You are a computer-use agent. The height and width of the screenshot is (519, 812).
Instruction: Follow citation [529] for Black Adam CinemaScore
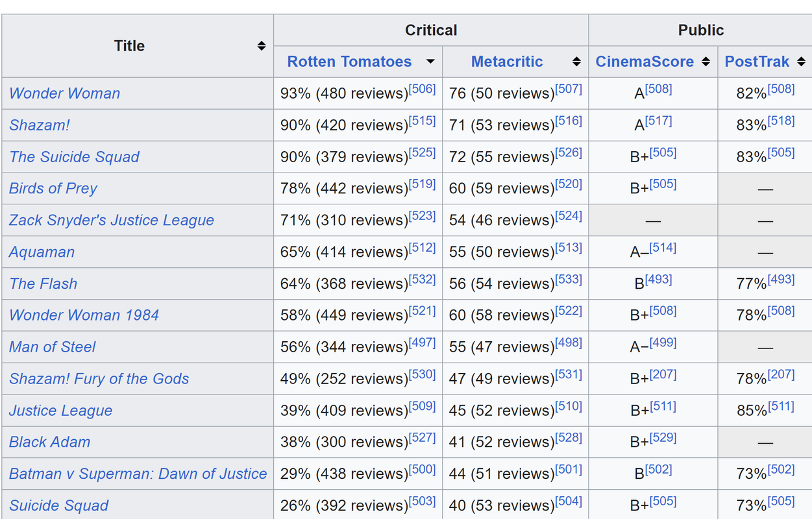coord(663,439)
